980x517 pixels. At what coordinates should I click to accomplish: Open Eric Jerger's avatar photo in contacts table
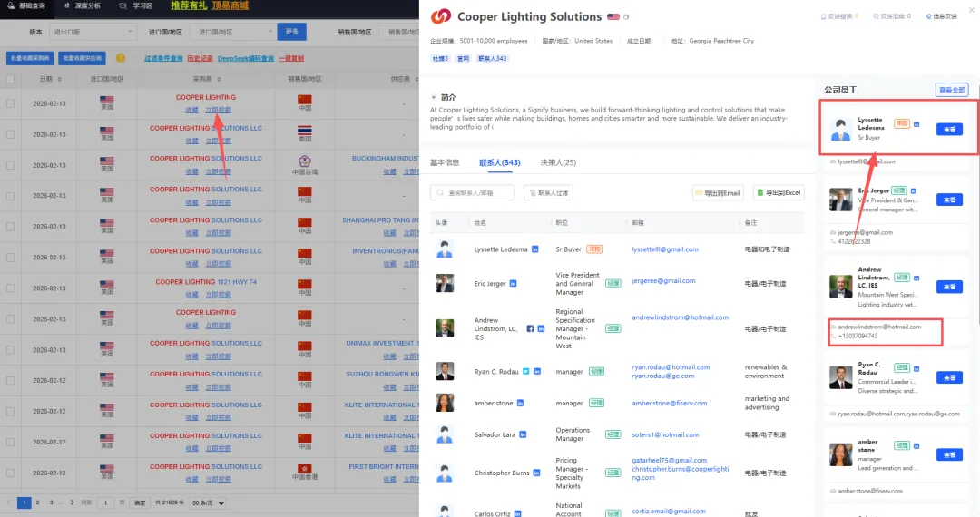(445, 284)
